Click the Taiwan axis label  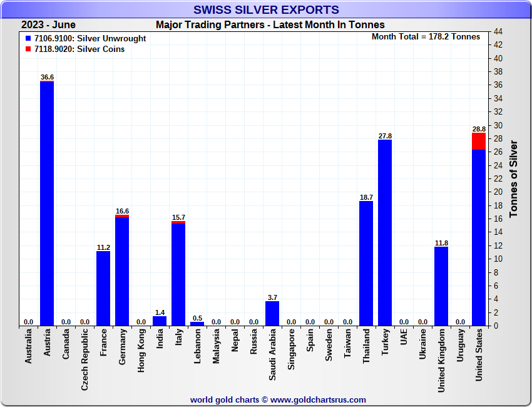tap(347, 343)
